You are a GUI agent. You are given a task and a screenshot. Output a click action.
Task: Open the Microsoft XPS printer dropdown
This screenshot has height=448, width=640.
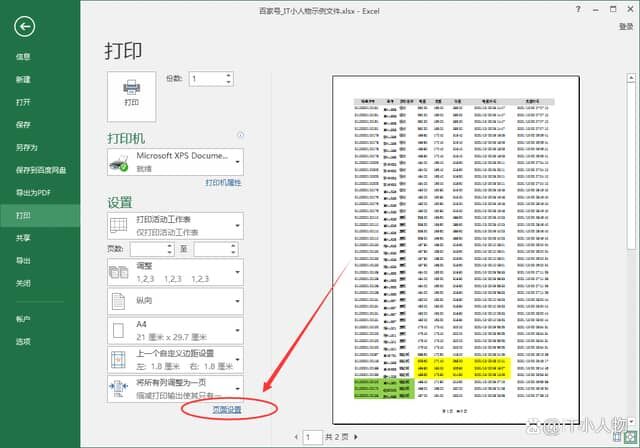175,161
